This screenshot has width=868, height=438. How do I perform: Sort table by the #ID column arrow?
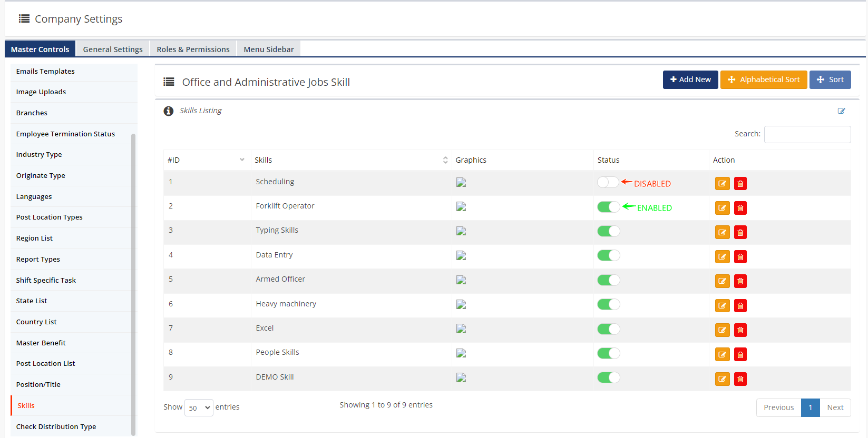(242, 160)
